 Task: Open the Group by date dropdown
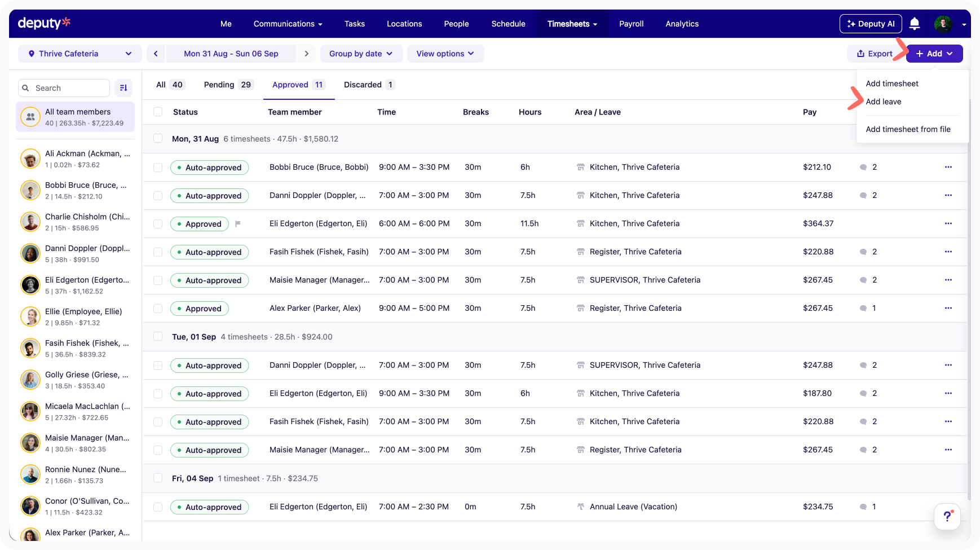tap(361, 54)
